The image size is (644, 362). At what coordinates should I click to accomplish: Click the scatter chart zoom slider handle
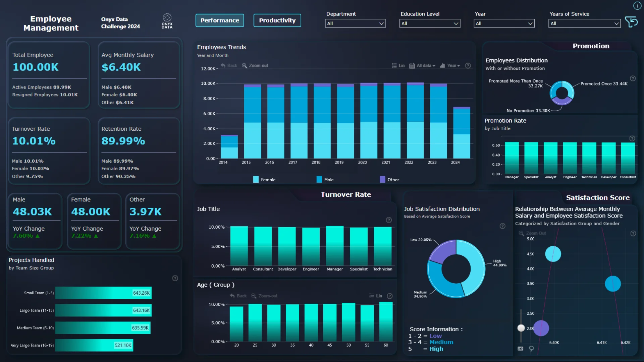pyautogui.click(x=521, y=328)
